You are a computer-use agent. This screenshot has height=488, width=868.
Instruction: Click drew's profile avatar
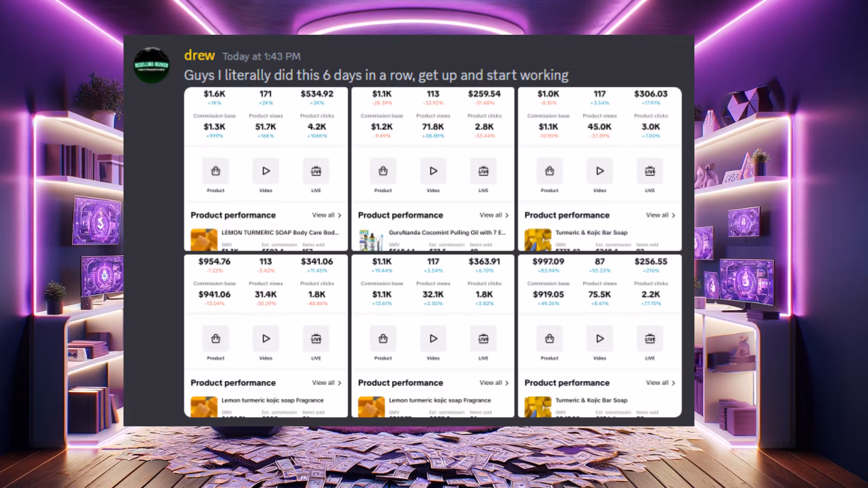(152, 66)
